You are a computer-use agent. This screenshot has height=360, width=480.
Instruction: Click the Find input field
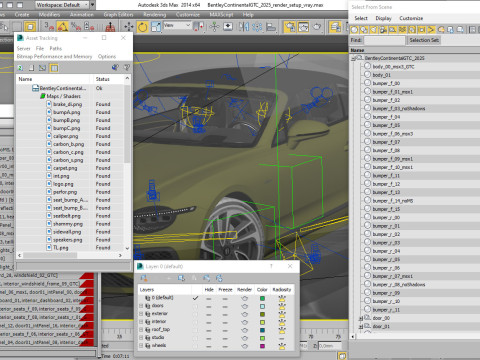384,40
